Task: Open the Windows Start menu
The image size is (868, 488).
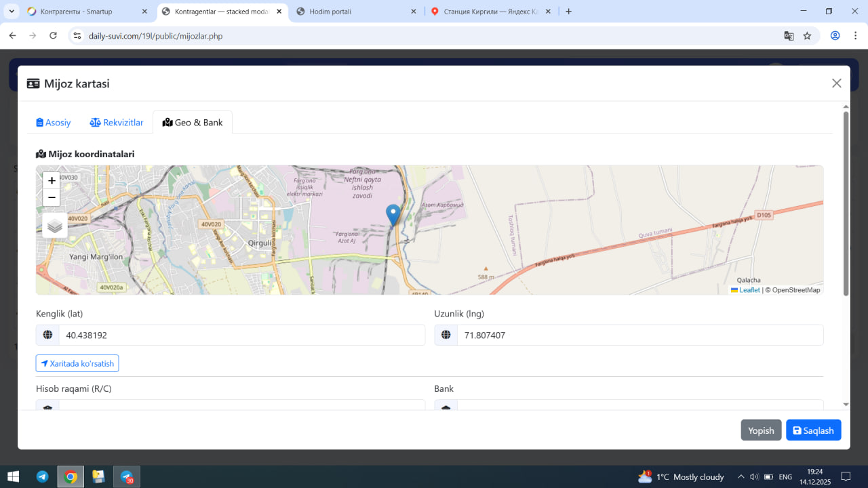Action: tap(13, 476)
